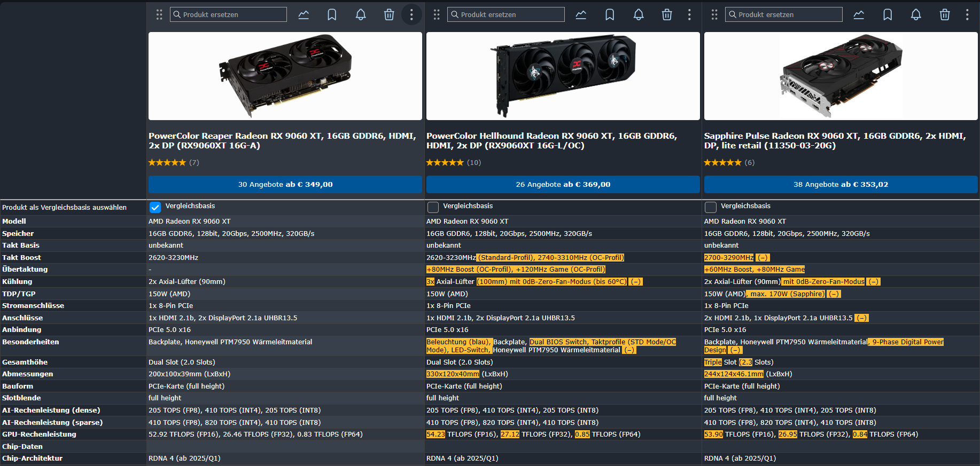The height and width of the screenshot is (466, 980).
Task: Bookmark the Sapphire Pulse card
Action: 888,14
